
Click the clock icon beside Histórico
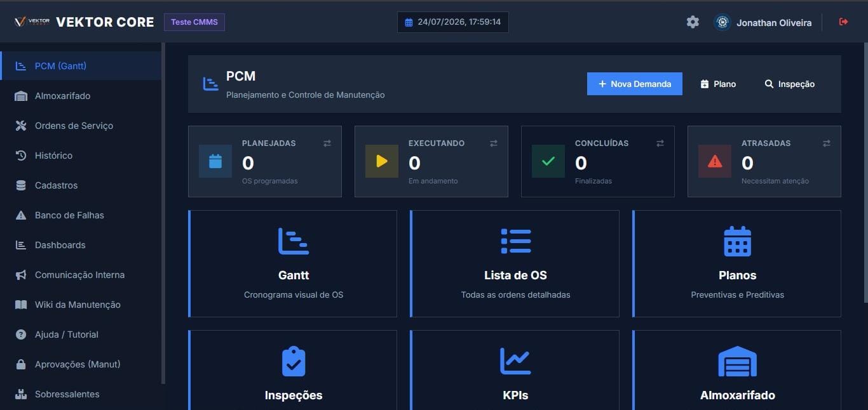[x=21, y=155]
